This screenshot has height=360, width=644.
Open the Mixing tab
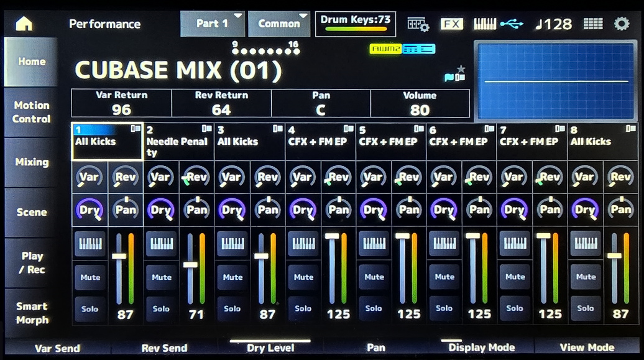click(31, 162)
